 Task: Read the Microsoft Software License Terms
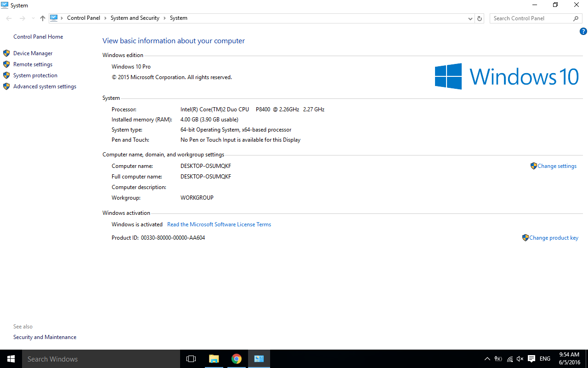pyautogui.click(x=219, y=224)
